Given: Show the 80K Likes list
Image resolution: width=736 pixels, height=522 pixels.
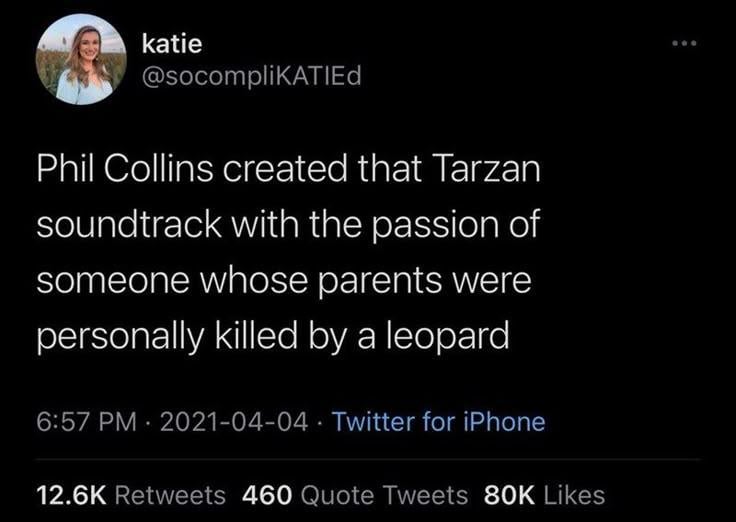Looking at the screenshot, I should point(544,494).
